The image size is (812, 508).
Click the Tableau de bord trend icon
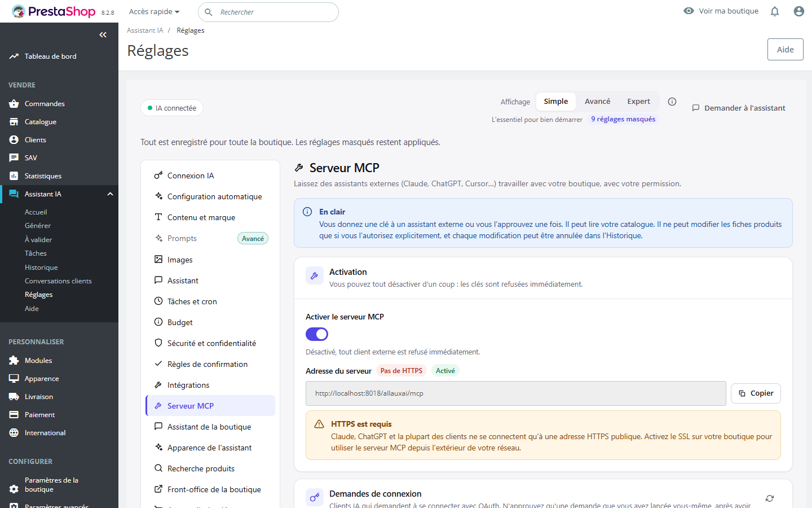pos(14,56)
